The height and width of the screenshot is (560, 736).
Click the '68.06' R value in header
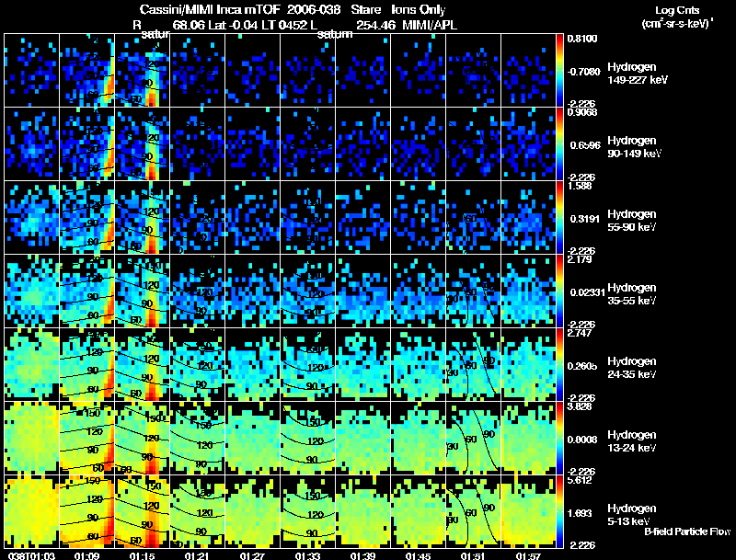tap(189, 25)
